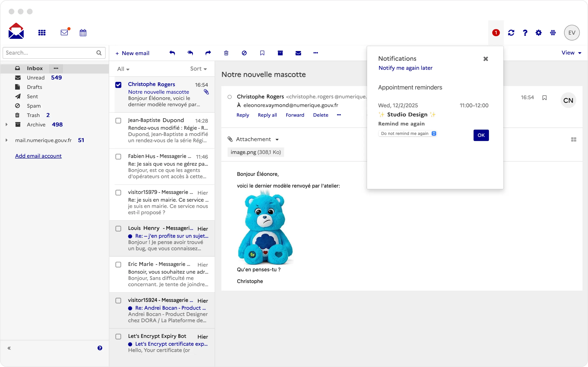
Task: Open the Sort dropdown in message list
Action: [x=198, y=69]
